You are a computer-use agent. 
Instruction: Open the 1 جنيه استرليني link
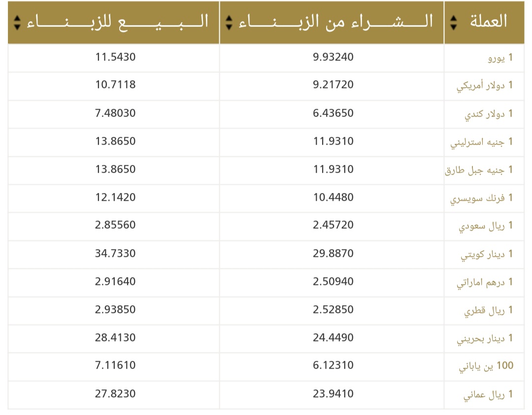tap(481, 142)
